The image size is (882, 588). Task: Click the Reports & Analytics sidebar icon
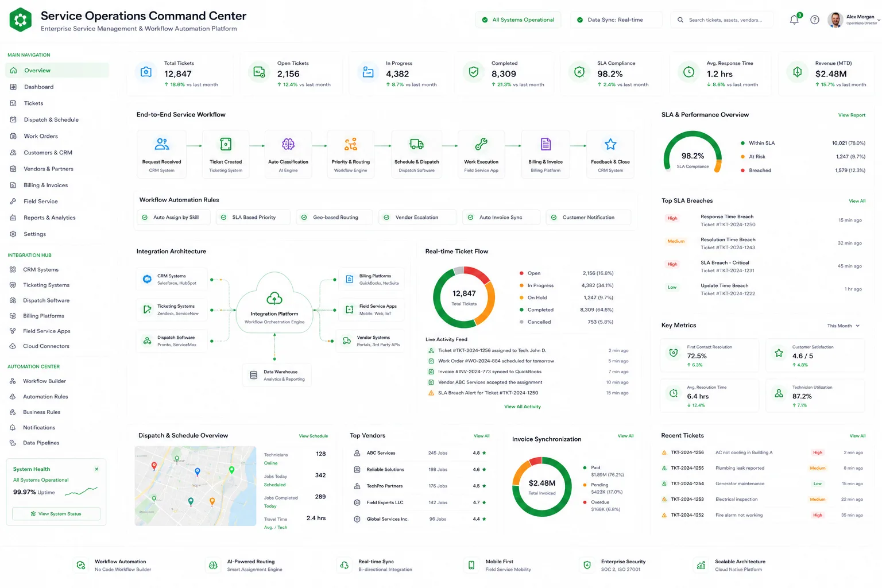pyautogui.click(x=13, y=218)
